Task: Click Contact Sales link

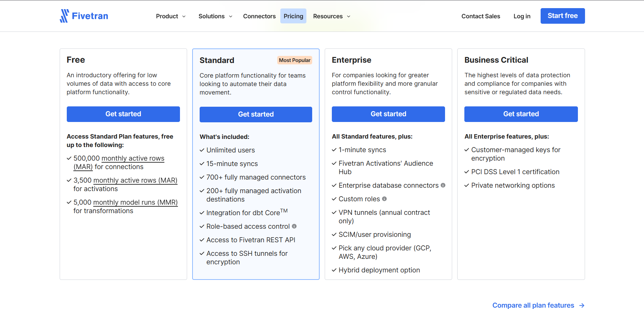Action: tap(481, 16)
